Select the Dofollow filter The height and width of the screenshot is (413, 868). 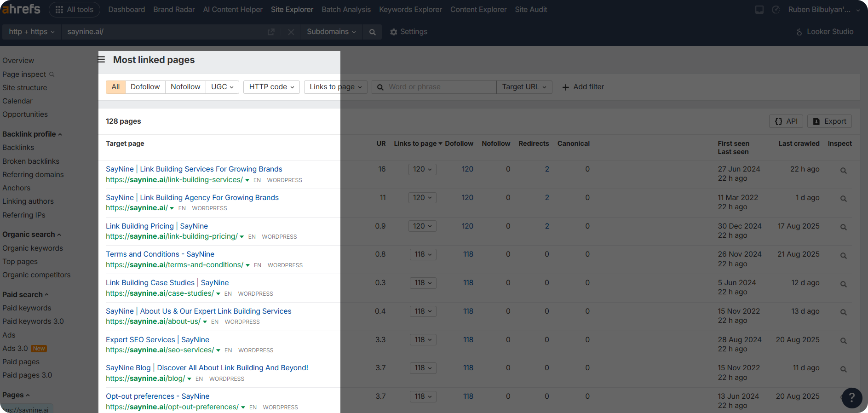145,87
